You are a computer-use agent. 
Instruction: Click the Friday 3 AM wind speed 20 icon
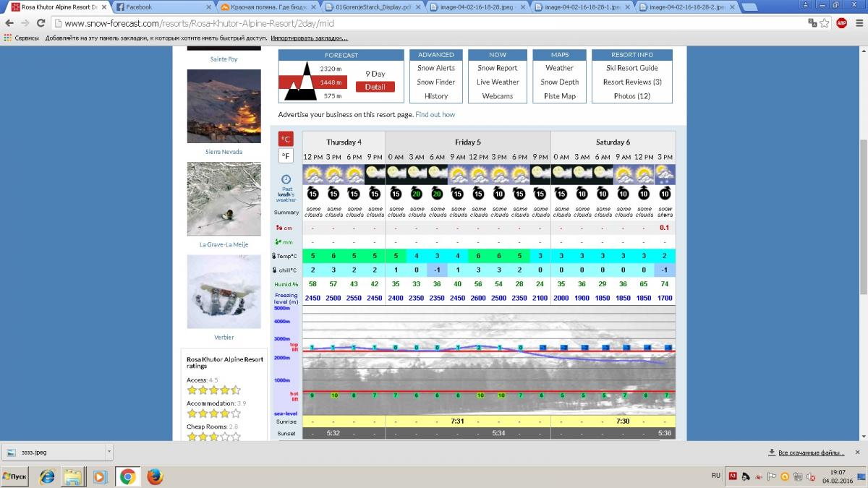(416, 194)
